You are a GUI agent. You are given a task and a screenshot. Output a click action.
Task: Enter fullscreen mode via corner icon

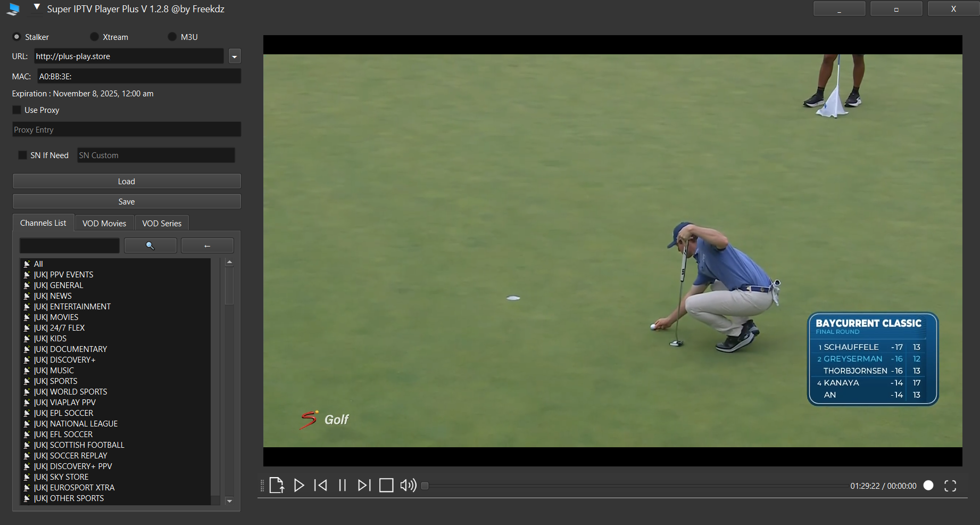coord(950,486)
